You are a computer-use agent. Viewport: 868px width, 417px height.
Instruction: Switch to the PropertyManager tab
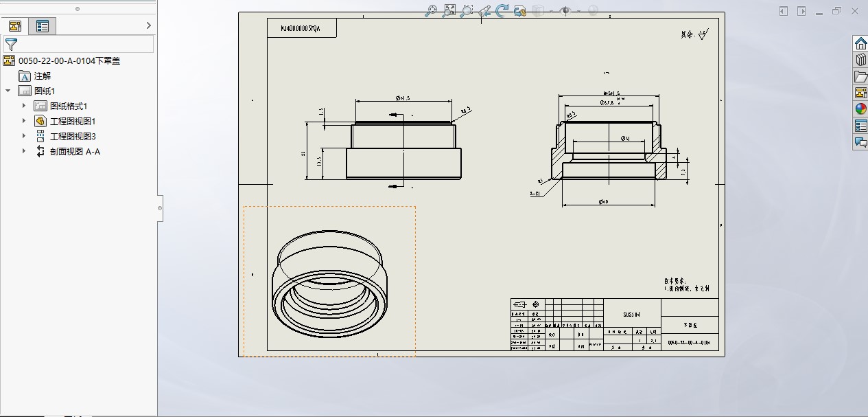pos(43,26)
